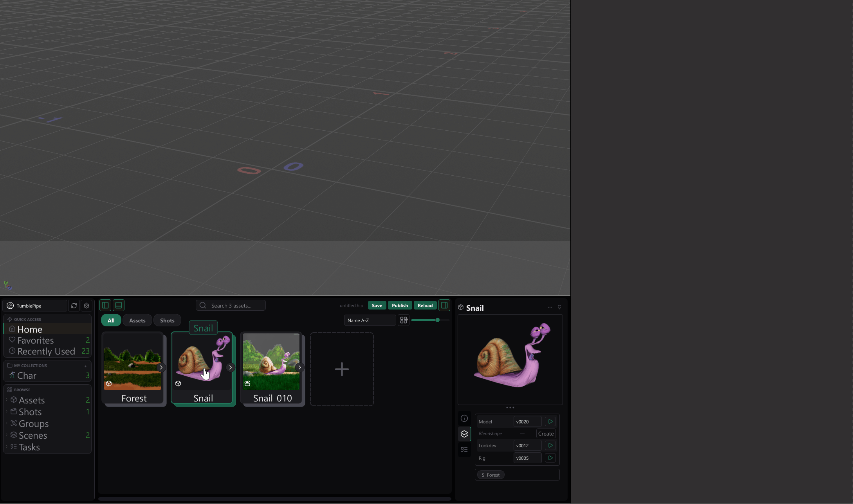Open Favorites in Quick Access
The width and height of the screenshot is (853, 504).
click(47, 340)
